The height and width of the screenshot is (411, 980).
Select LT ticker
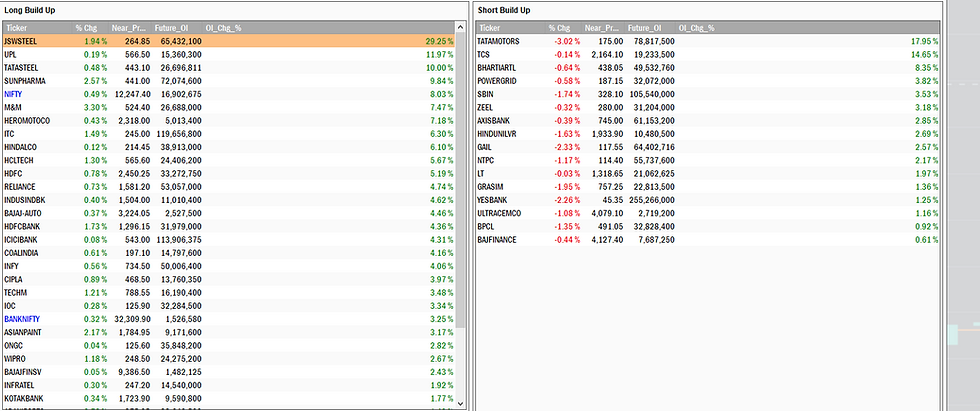(x=481, y=173)
